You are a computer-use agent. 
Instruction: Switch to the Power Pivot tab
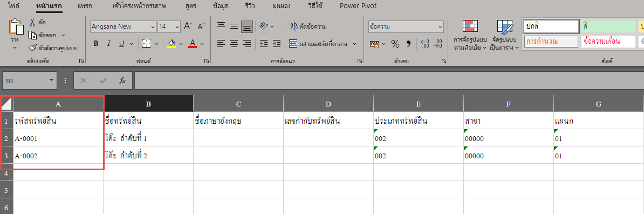[x=358, y=6]
